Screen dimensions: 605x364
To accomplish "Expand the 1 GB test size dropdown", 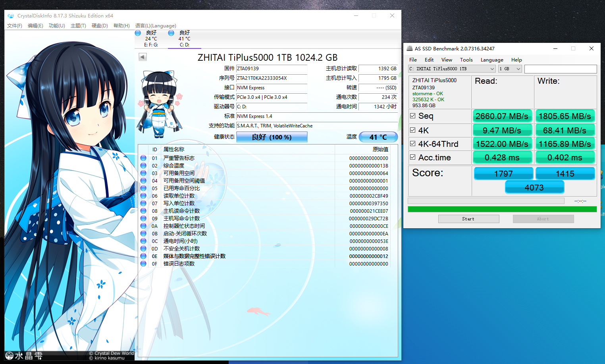I will [510, 69].
